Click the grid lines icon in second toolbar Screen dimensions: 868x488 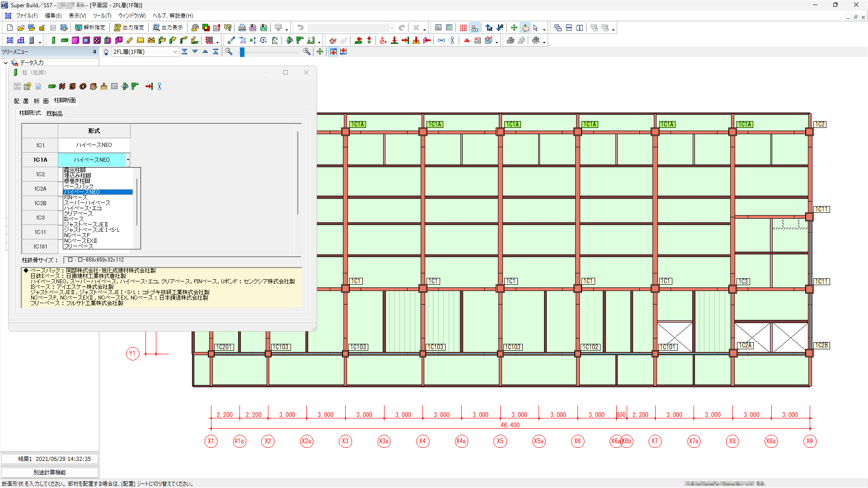click(209, 40)
